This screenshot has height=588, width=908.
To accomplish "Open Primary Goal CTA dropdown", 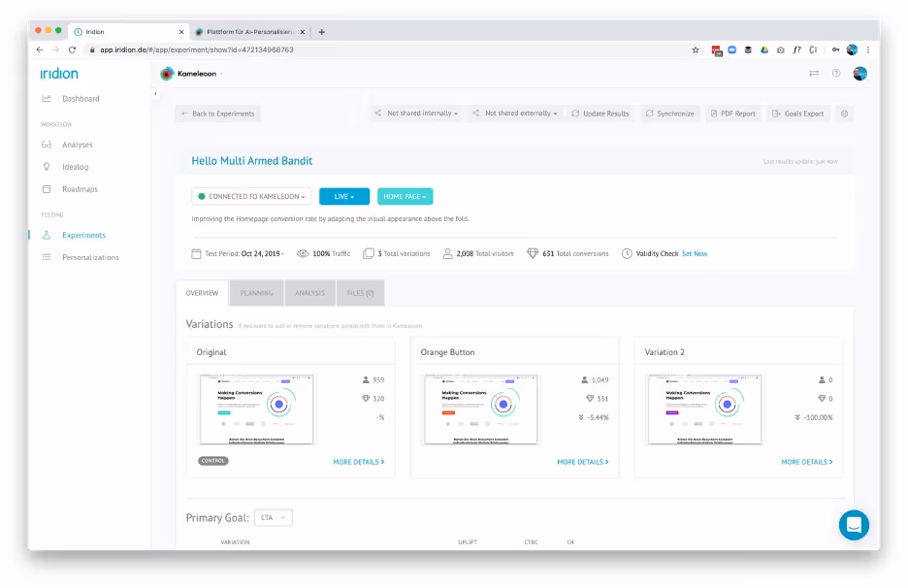I will (274, 517).
